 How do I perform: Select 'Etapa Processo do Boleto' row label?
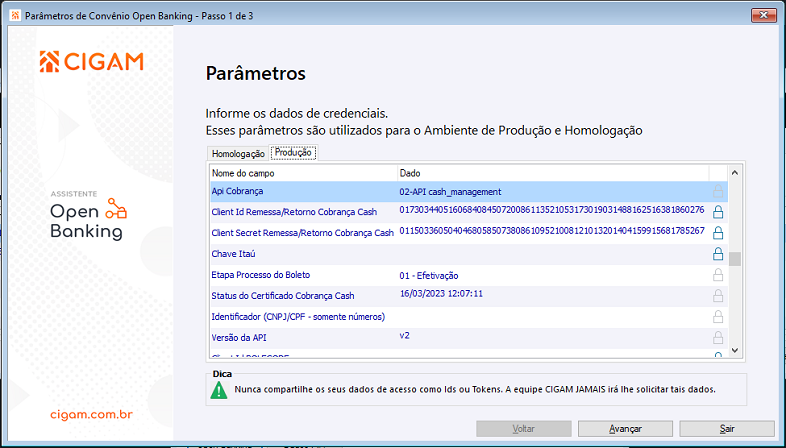[261, 275]
